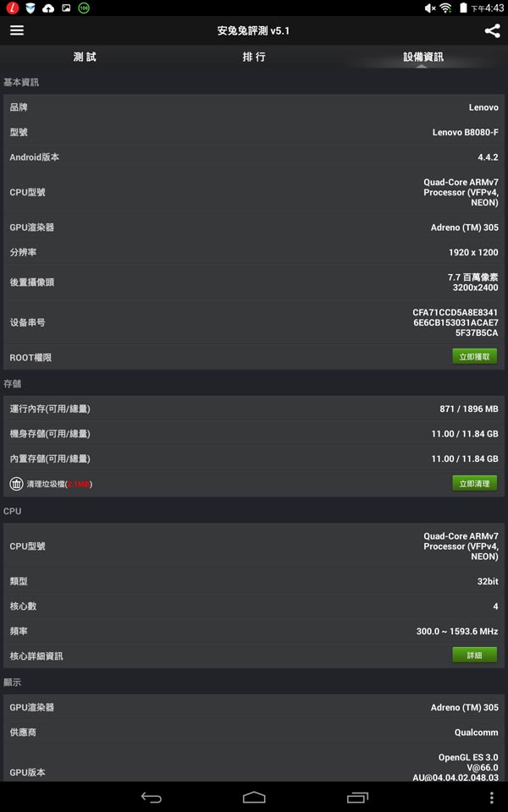Tap the green 100 battery notification icon

coord(84,8)
